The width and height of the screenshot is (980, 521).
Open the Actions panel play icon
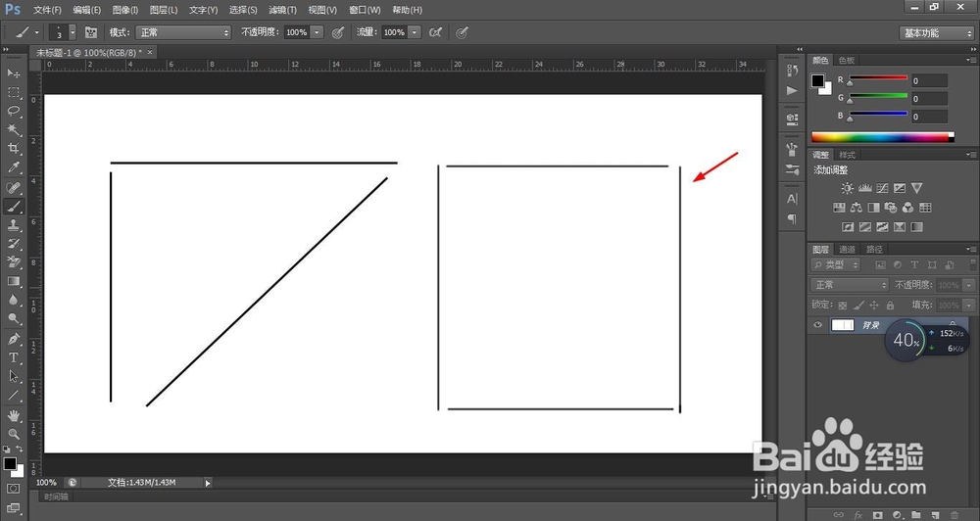pos(792,90)
